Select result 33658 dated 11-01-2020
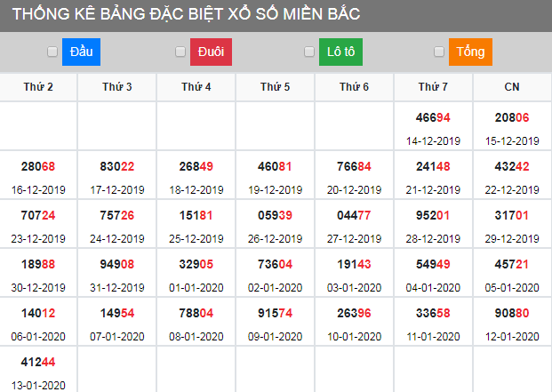Image resolution: width=552 pixels, height=392 pixels. (433, 313)
